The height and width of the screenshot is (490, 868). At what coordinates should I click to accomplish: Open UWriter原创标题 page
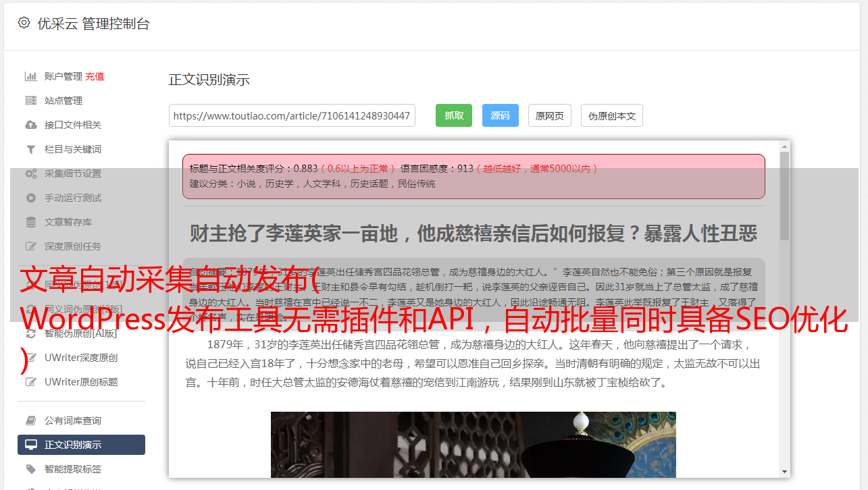coord(81,382)
